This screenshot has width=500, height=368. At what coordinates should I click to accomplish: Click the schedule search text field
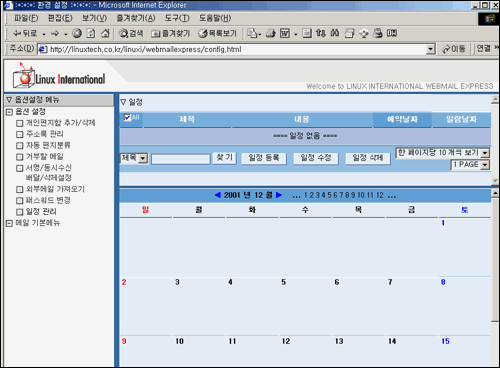[181, 159]
